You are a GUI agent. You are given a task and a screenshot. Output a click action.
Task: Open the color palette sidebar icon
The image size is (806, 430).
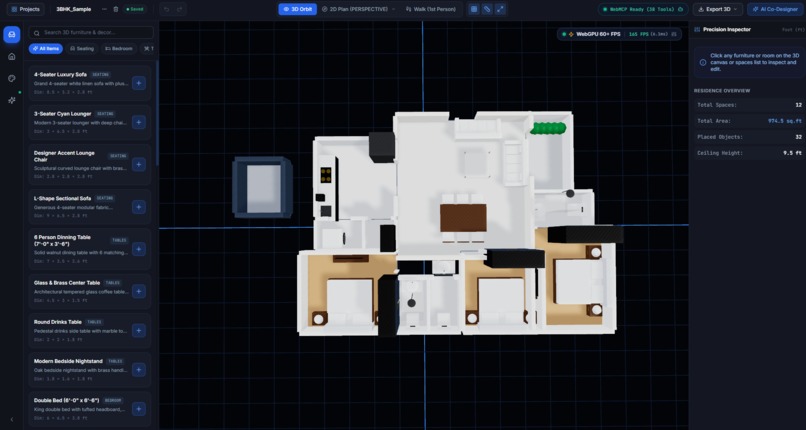[x=12, y=79]
